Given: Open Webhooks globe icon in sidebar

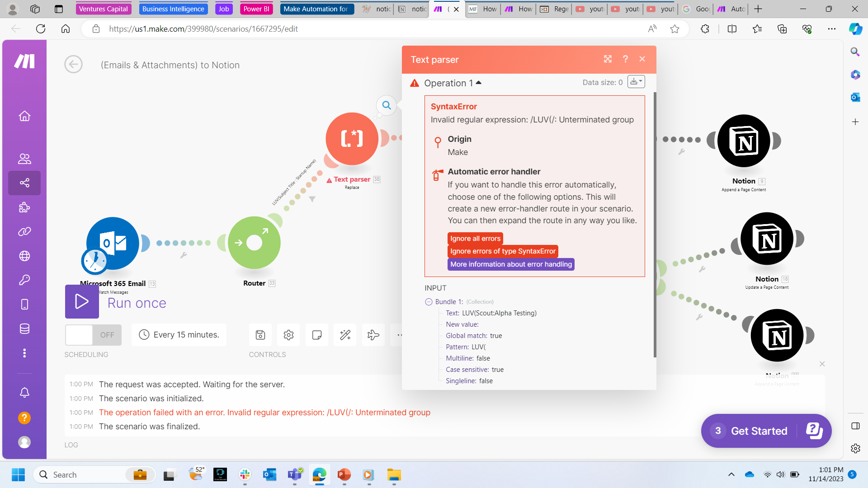Looking at the screenshot, I should point(24,256).
